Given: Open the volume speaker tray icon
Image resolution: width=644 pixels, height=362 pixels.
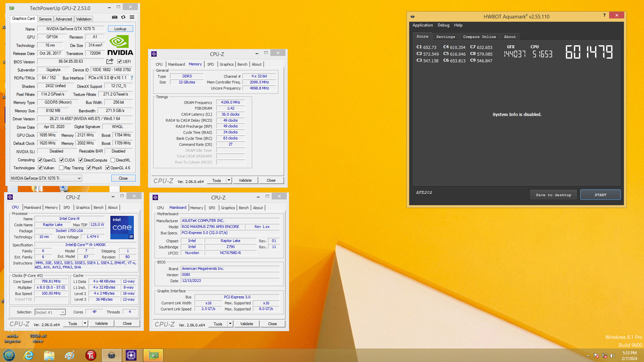Looking at the screenshot, I should [x=612, y=356].
